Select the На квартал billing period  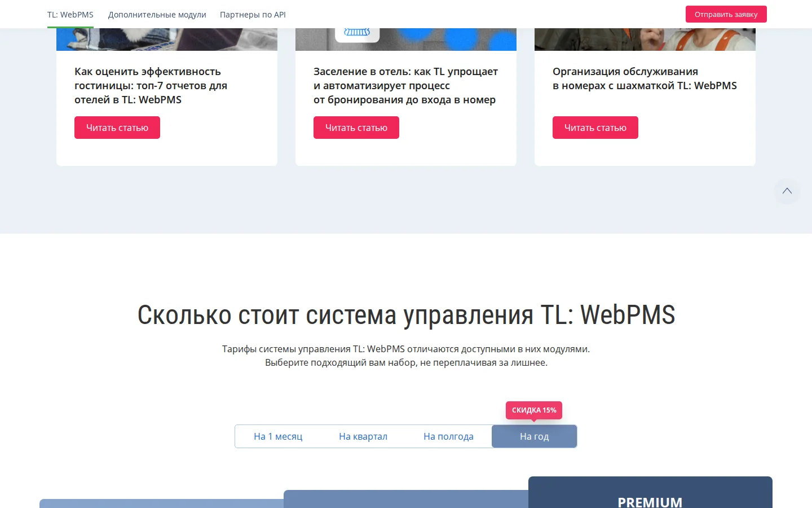pyautogui.click(x=363, y=436)
